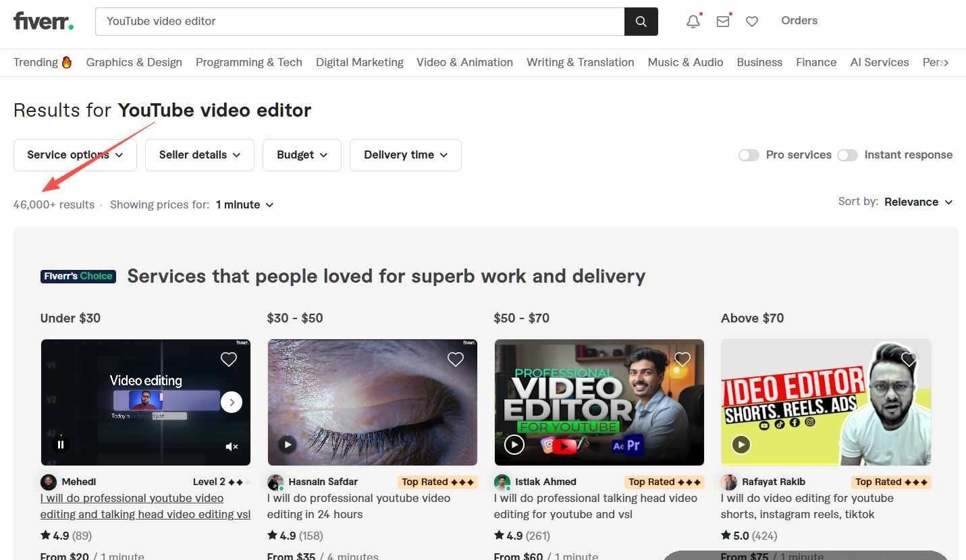Click Mehedi's 4.9 star rating
This screenshot has height=560, width=966.
tap(66, 536)
